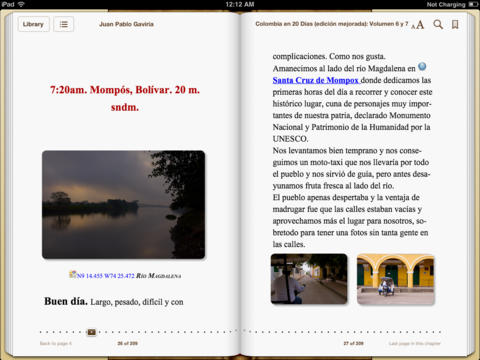Open the moto-taxi street photo
480x360 pixels.
[309, 279]
